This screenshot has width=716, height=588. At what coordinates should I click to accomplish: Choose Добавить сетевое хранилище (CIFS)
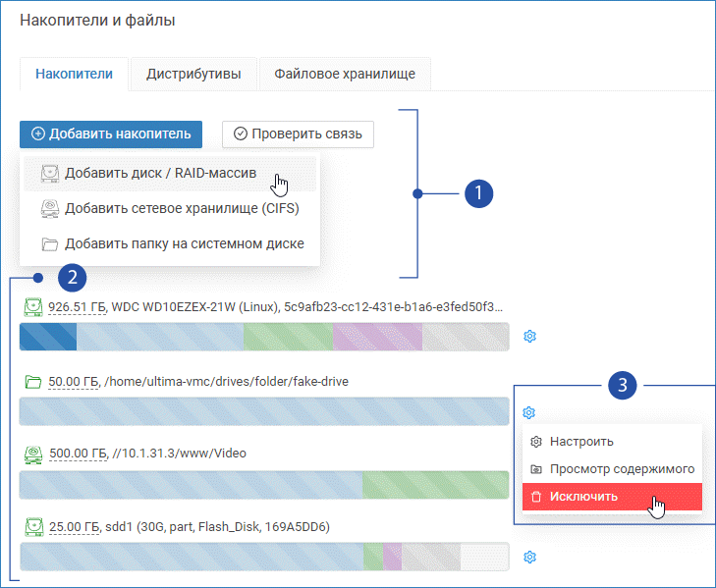181,208
